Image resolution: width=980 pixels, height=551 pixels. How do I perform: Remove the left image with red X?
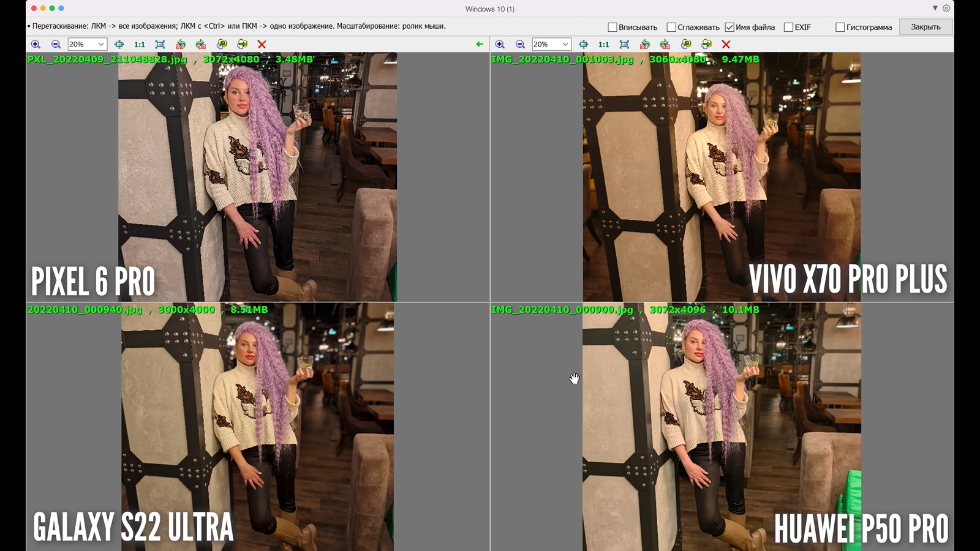tap(262, 44)
